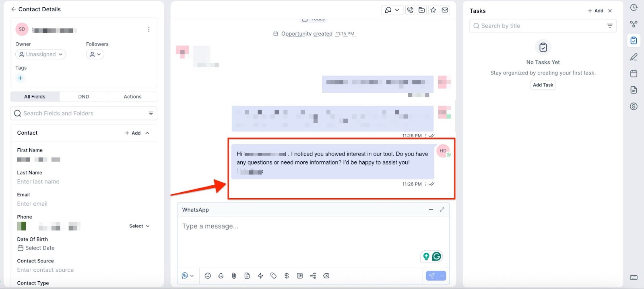This screenshot has height=289, width=644.
Task: Collapse the Contact section
Action: click(147, 133)
